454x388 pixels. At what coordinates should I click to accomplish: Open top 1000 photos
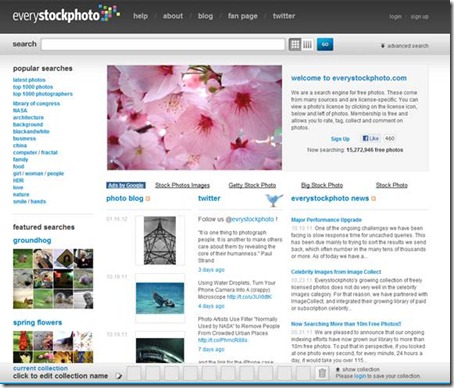coord(33,87)
